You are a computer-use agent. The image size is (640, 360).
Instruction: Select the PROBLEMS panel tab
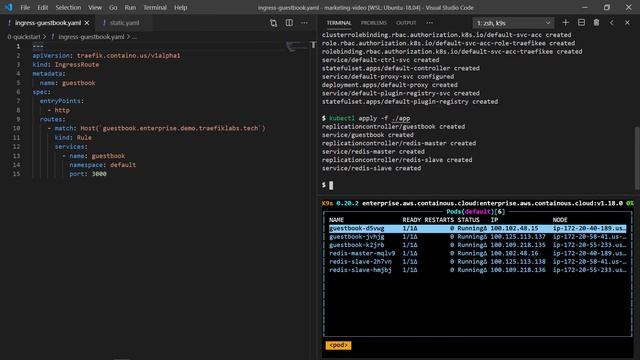373,23
